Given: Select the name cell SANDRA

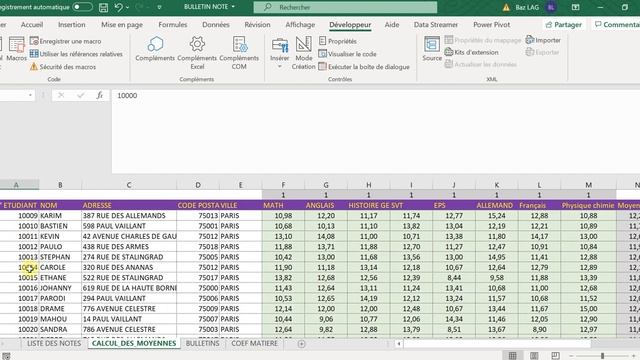Looking at the screenshot, I should coord(60,329).
